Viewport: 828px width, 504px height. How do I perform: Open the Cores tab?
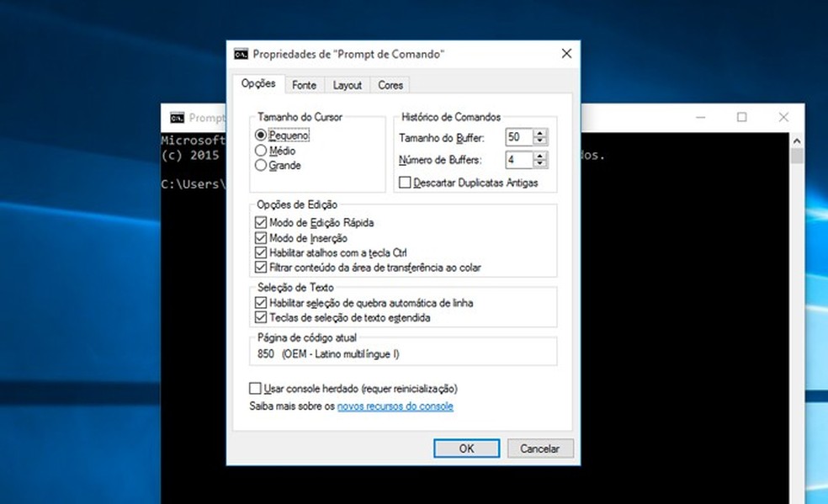(390, 84)
